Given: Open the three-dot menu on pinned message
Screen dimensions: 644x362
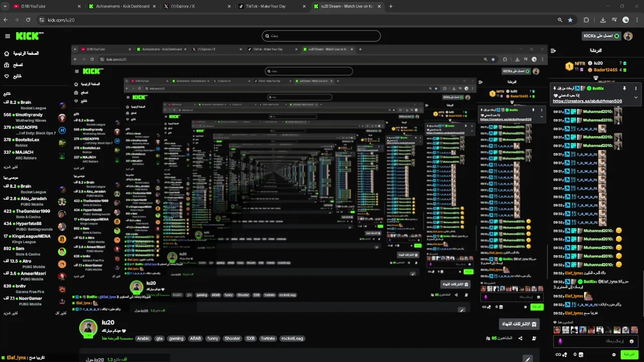Looking at the screenshot, I should click(636, 88).
